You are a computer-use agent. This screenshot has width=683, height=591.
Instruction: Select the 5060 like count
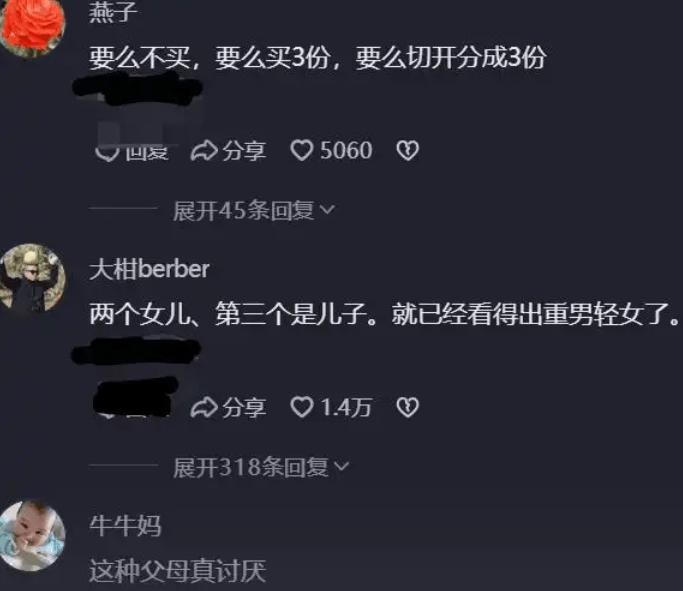click(346, 151)
